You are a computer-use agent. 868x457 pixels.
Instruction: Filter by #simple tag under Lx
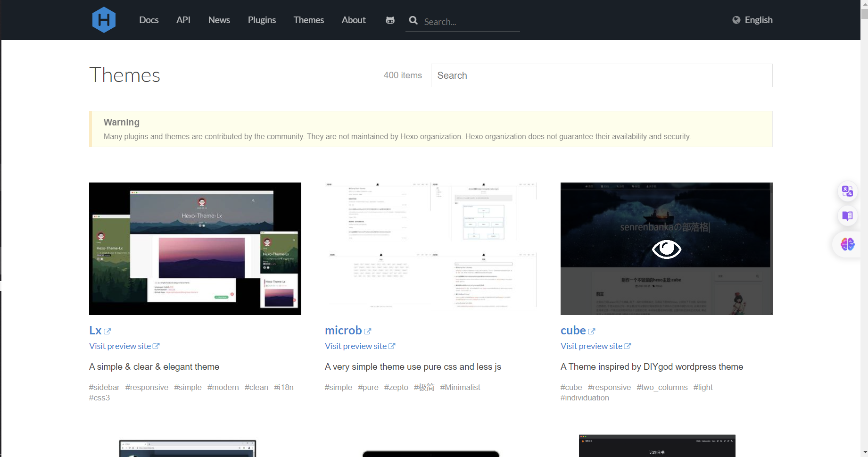click(188, 387)
